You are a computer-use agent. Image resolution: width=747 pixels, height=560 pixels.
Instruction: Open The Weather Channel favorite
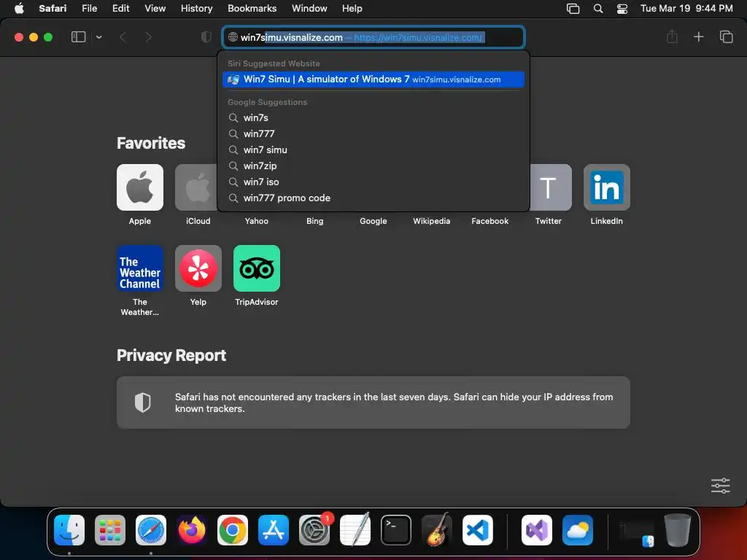point(139,268)
